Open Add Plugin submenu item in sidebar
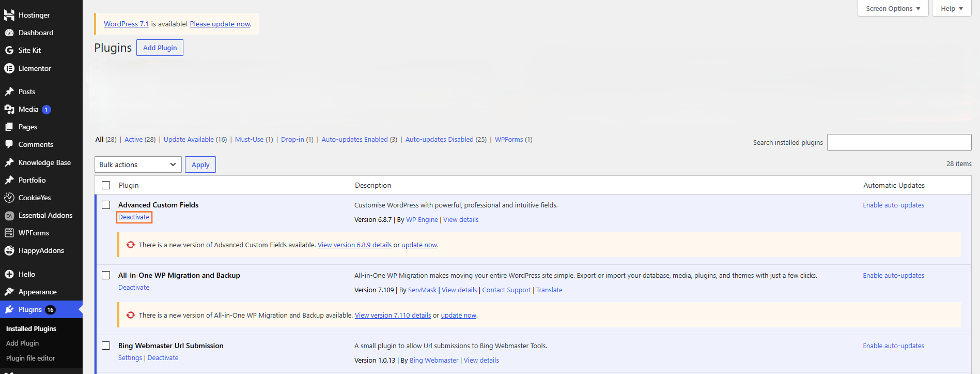Screen dimensions: 980x374 click(x=22, y=343)
